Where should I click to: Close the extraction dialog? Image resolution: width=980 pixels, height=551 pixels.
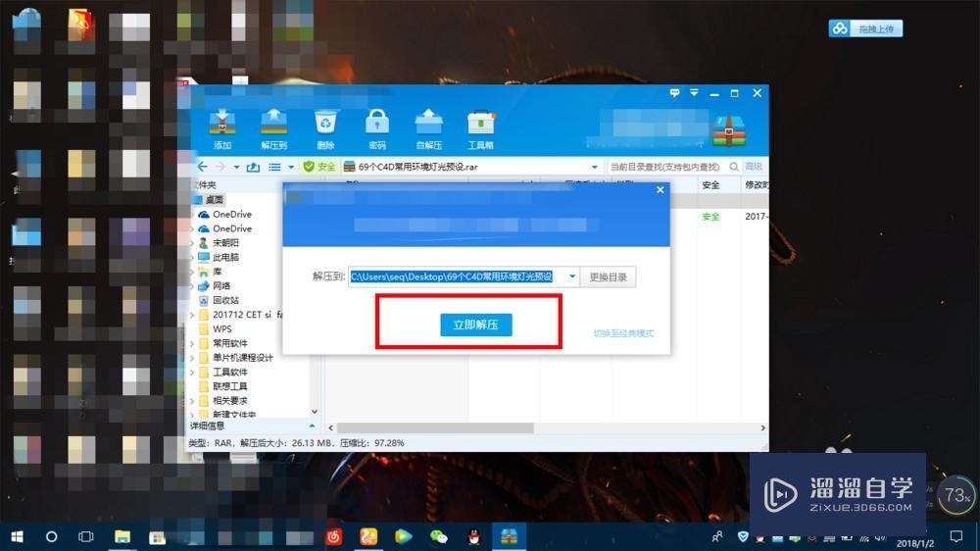pyautogui.click(x=660, y=189)
